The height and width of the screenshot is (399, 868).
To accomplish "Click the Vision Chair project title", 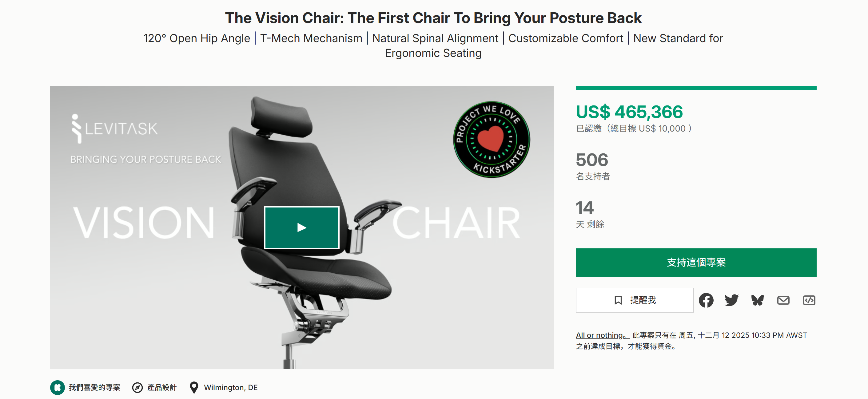I will 433,18.
